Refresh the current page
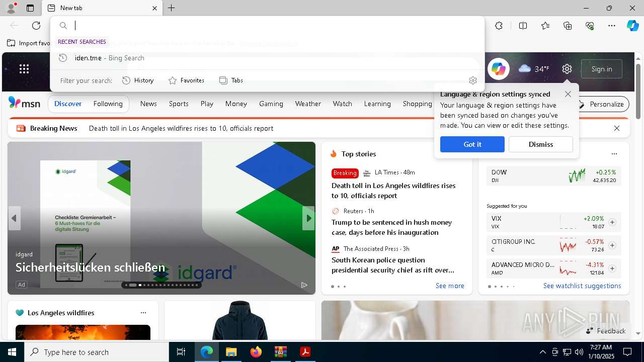This screenshot has width=644, height=362. 36,26
